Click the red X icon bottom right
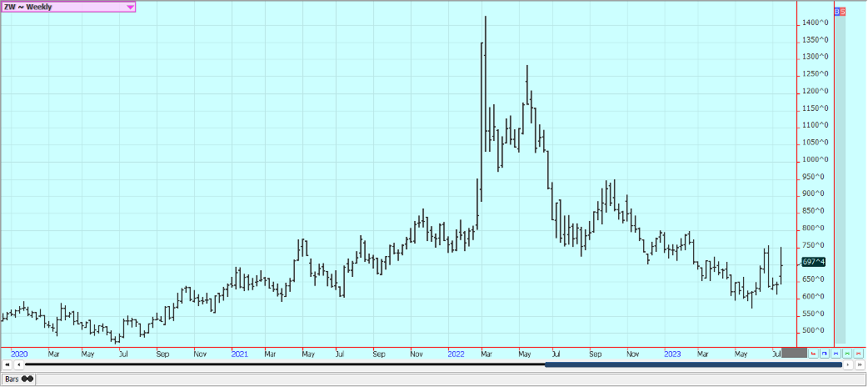Screen dimensions: 868x387 pyautogui.click(x=859, y=353)
